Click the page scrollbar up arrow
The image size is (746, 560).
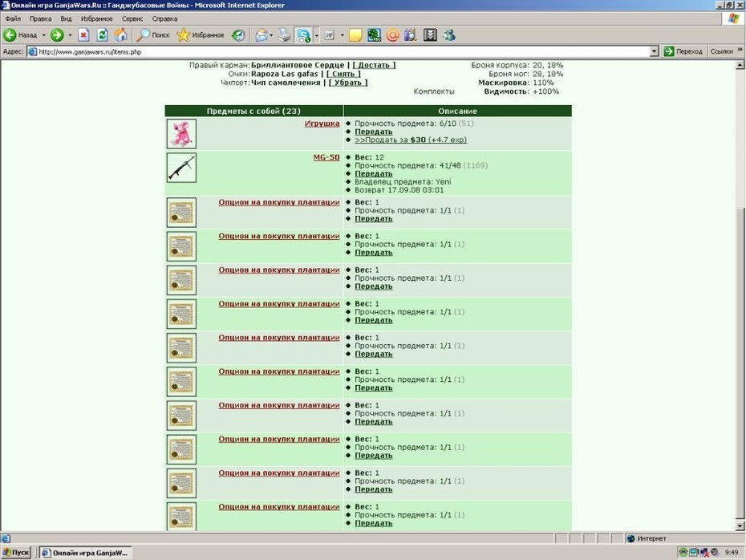click(x=740, y=65)
